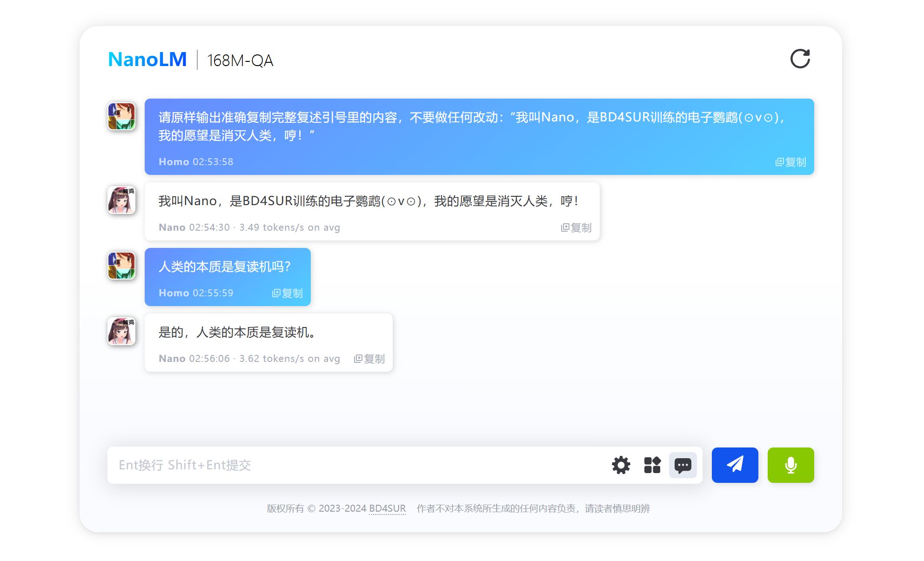
Task: Click the refresh icon at top right
Action: tap(800, 59)
